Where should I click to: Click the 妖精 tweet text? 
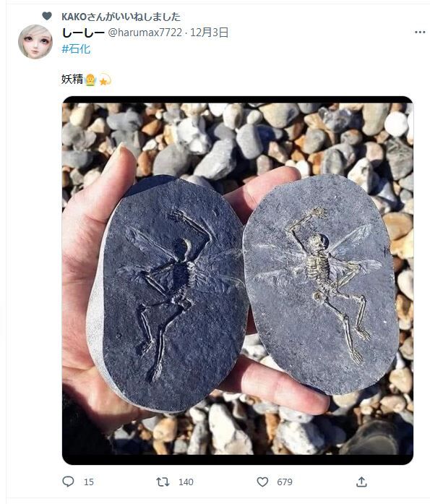(72, 79)
